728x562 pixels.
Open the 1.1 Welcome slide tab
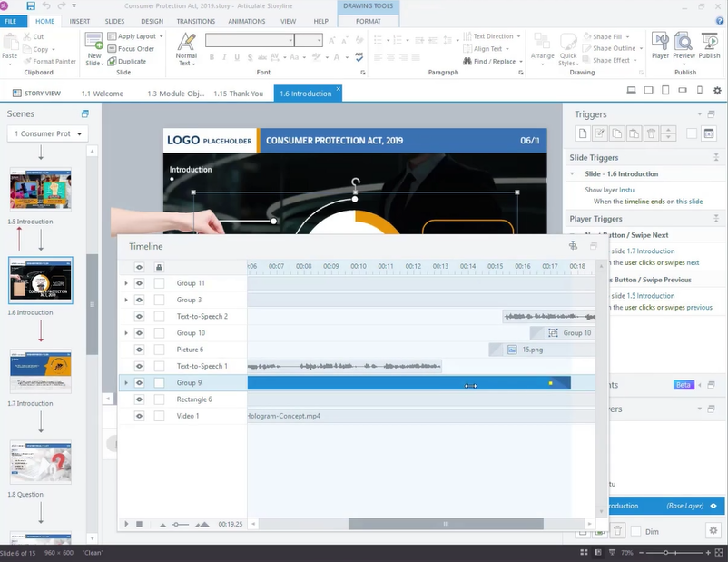pos(103,94)
